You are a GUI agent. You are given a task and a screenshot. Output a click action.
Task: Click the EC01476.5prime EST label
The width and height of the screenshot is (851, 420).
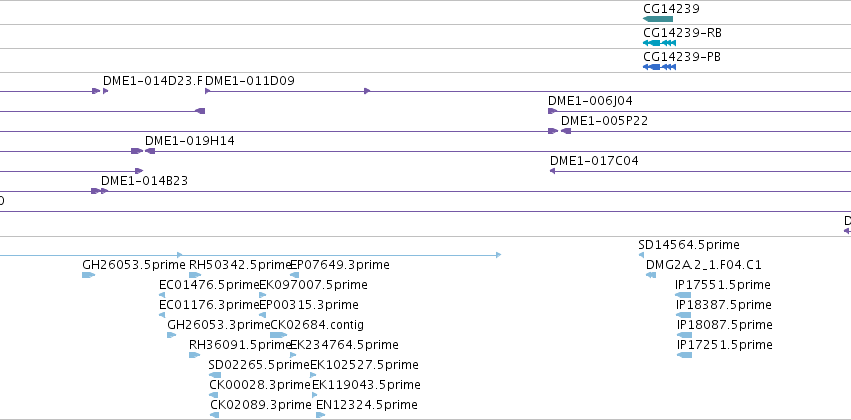(x=209, y=285)
